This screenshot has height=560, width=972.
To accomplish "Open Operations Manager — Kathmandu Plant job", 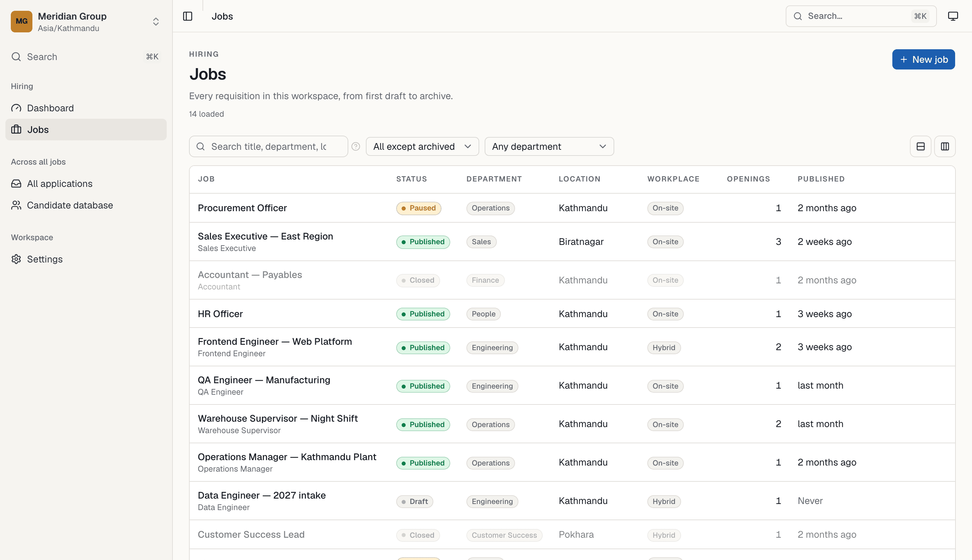I will [287, 457].
